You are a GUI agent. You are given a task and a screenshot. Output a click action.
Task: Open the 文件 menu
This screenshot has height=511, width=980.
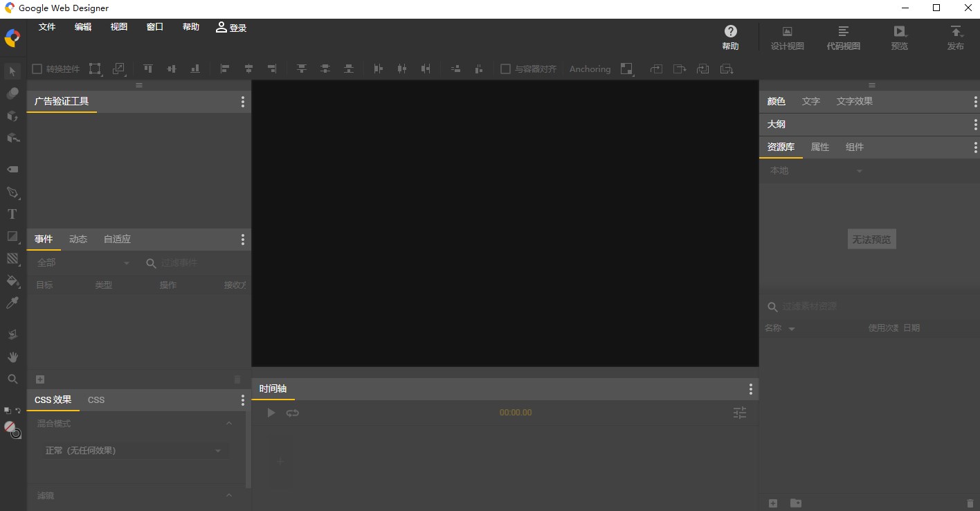[47, 27]
